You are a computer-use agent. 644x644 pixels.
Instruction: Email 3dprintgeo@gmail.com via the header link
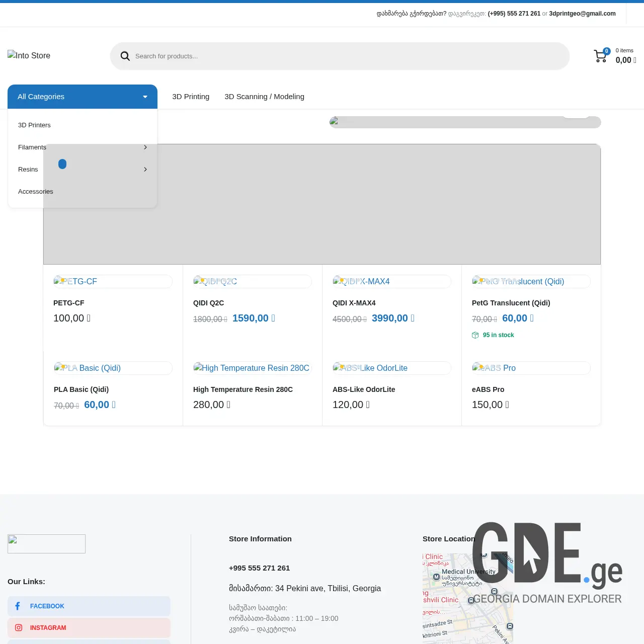582,14
